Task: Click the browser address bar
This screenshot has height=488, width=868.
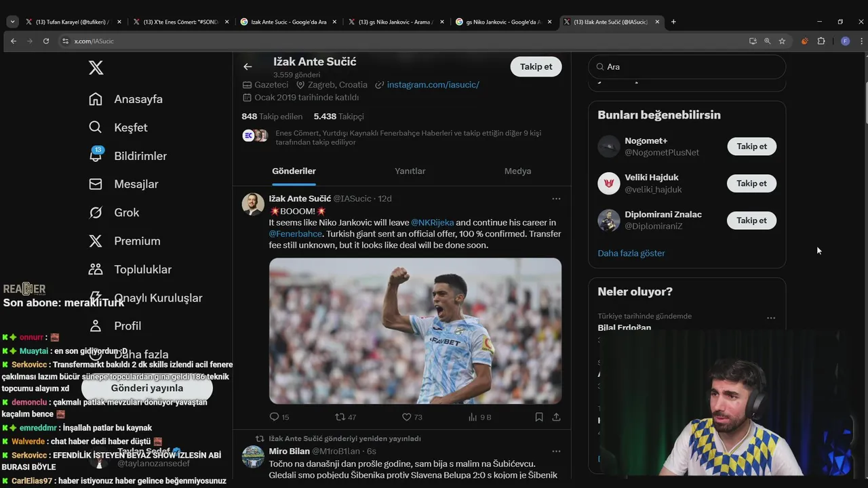Action: (400, 41)
